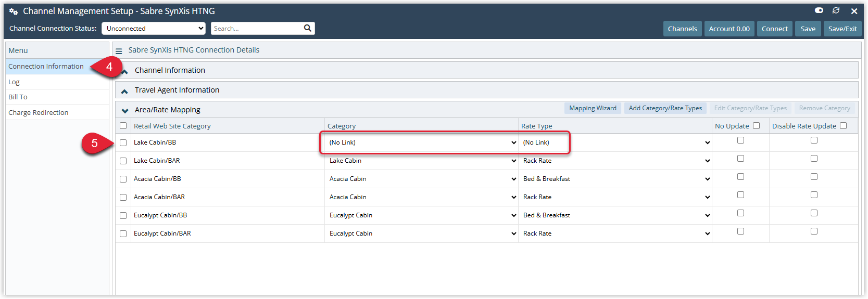
Task: Open the hamburger menu beside Connection Details
Action: [x=119, y=51]
